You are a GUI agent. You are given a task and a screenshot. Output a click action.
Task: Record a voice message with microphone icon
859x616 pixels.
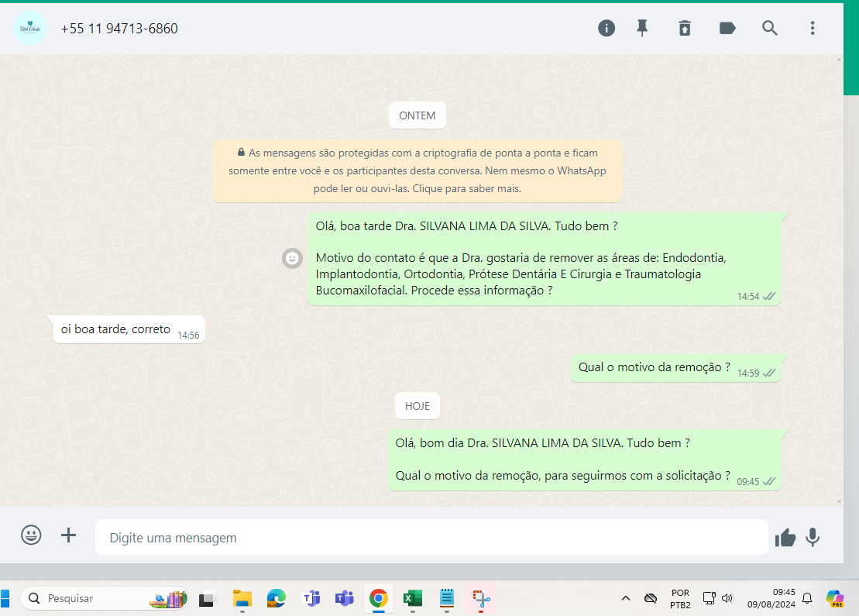[x=813, y=538]
